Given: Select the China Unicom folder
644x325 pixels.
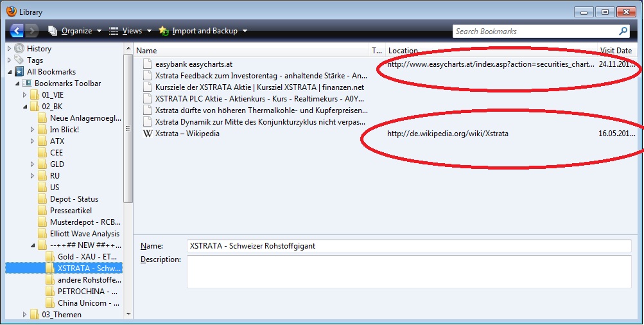Looking at the screenshot, I should (88, 303).
